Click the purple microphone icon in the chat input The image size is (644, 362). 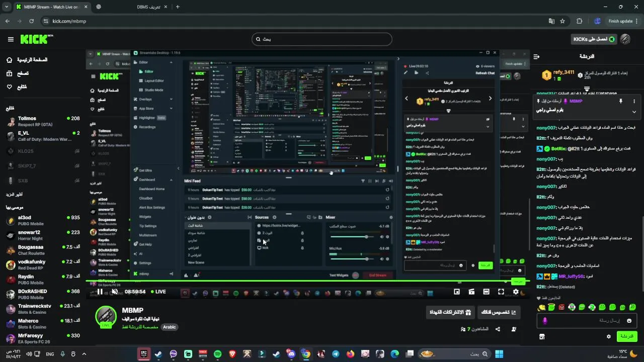pos(545,320)
